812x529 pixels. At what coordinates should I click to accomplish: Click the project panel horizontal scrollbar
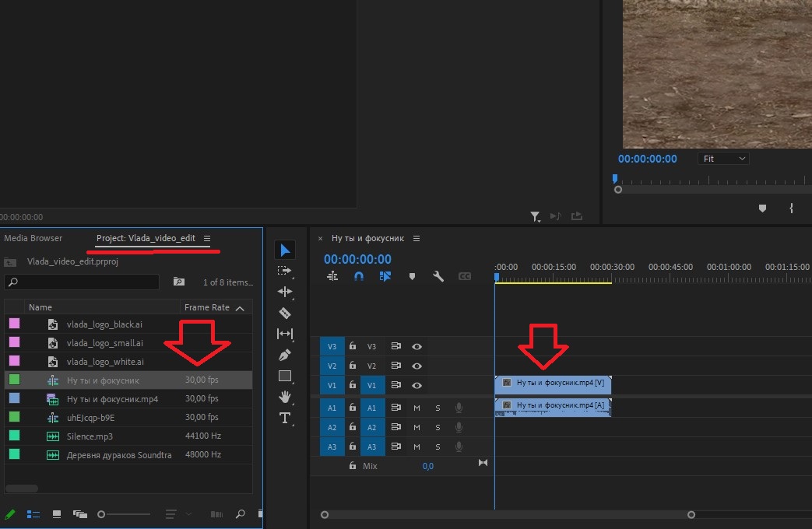click(x=22, y=489)
